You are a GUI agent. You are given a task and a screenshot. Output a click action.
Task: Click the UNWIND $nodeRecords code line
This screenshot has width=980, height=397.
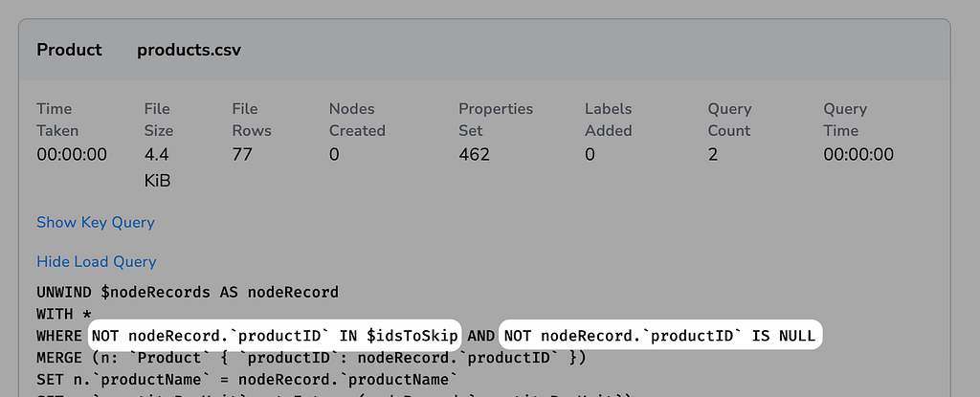coord(188,292)
